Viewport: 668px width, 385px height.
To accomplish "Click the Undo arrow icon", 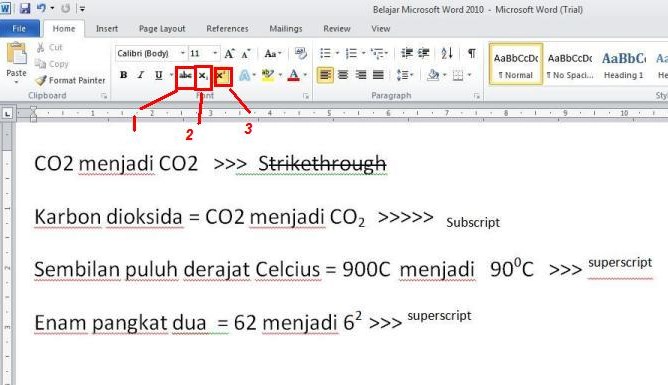I will tap(42, 8).
